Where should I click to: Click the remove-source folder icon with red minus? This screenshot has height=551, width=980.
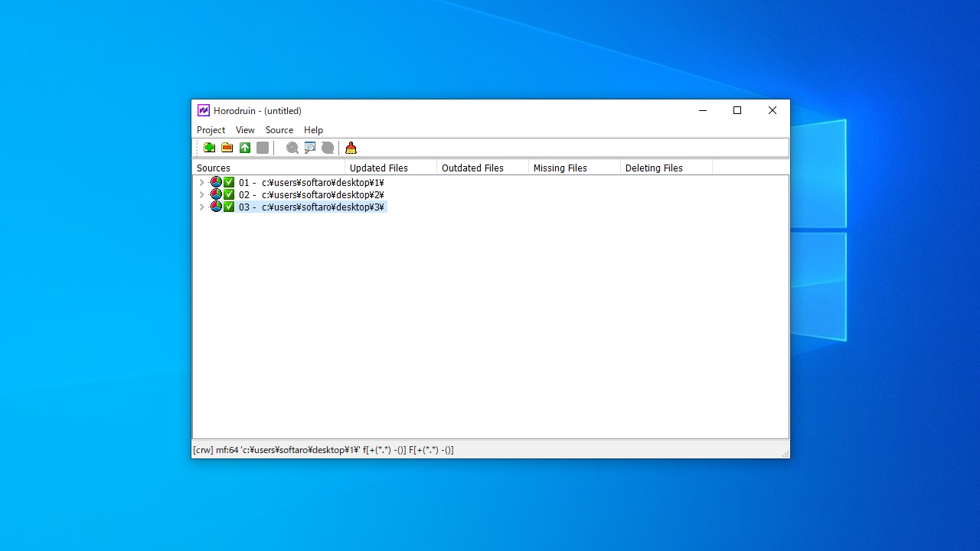point(227,148)
